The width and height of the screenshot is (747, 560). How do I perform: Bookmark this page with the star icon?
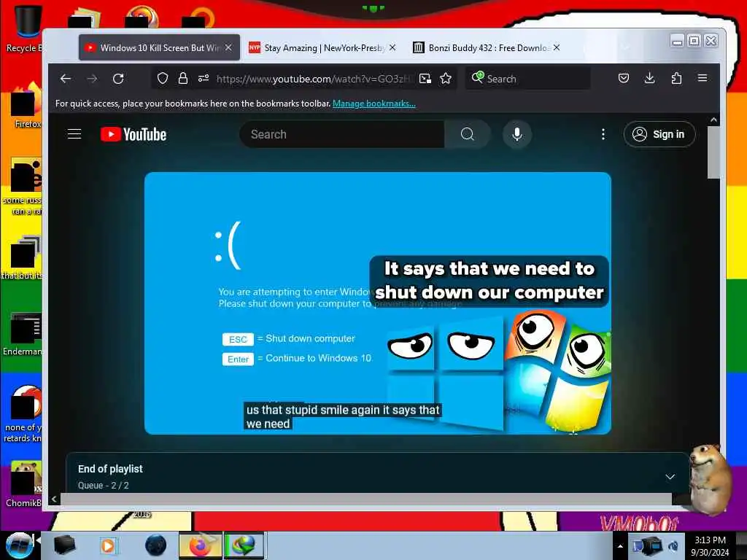click(446, 79)
